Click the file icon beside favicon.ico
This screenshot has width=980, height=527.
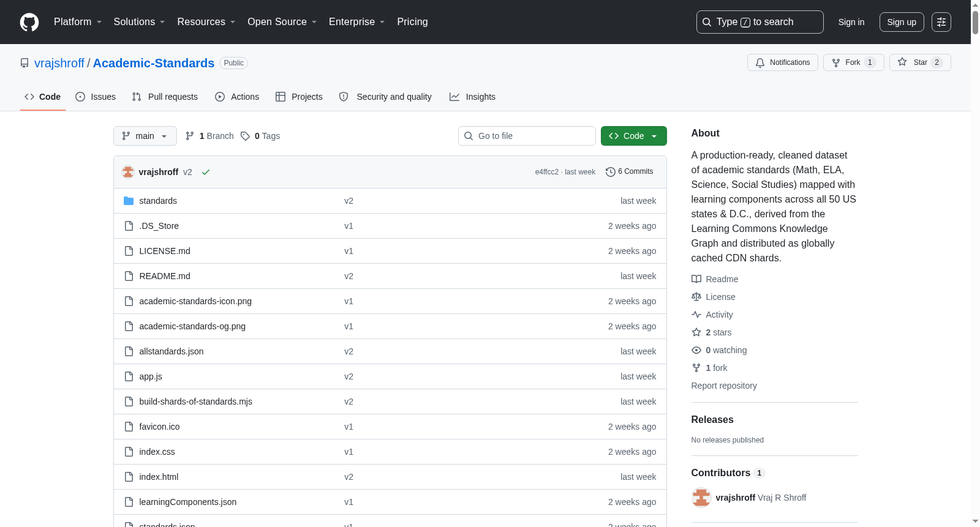click(x=129, y=427)
